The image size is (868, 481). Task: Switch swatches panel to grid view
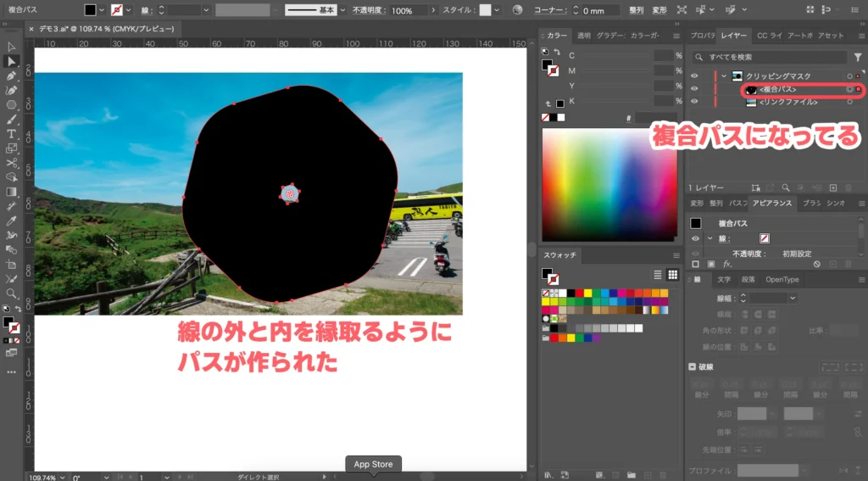coord(673,275)
